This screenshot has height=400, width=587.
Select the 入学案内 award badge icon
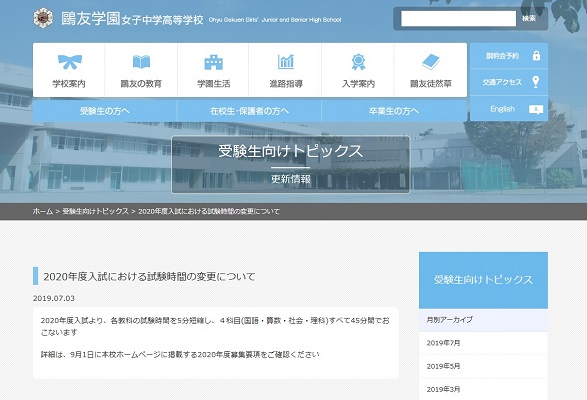tap(358, 62)
